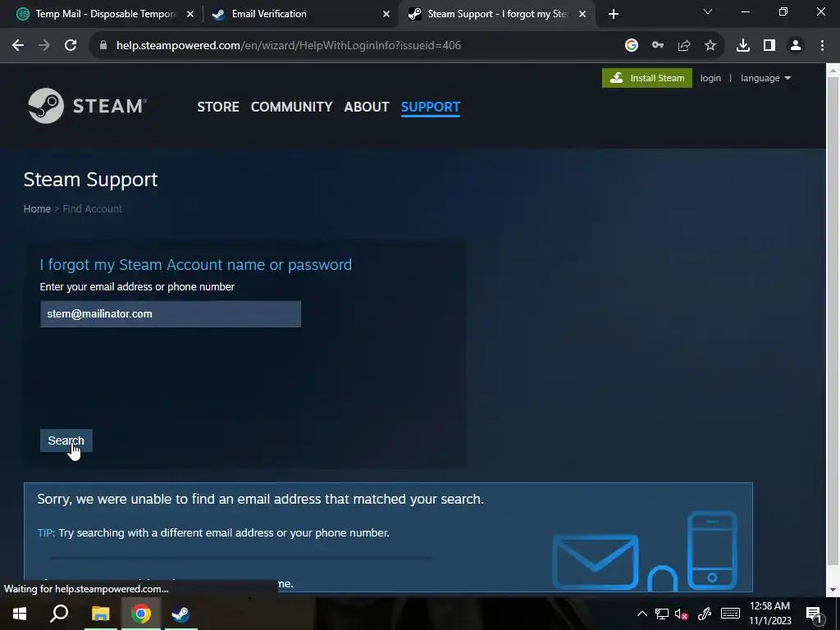The height and width of the screenshot is (630, 840).
Task: Reload the page with the refresh icon
Action: (71, 46)
